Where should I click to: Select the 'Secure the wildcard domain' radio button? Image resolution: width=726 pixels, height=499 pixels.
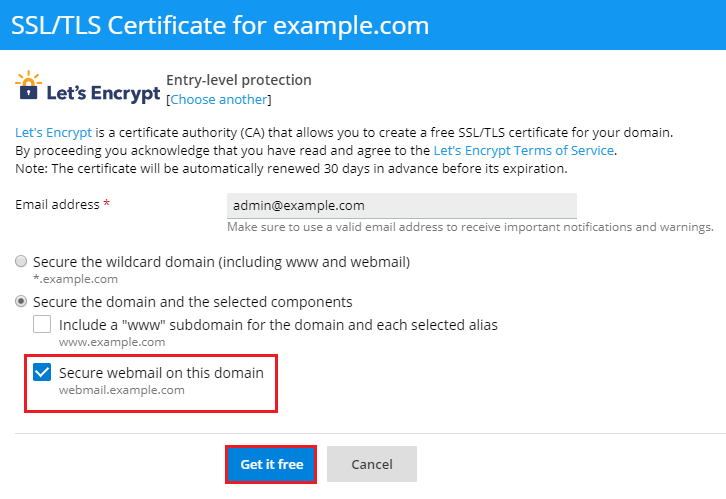[22, 262]
